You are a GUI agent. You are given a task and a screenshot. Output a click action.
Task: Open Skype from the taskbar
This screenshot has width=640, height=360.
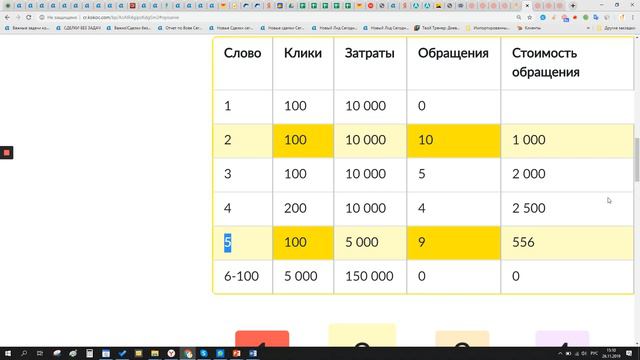point(204,353)
